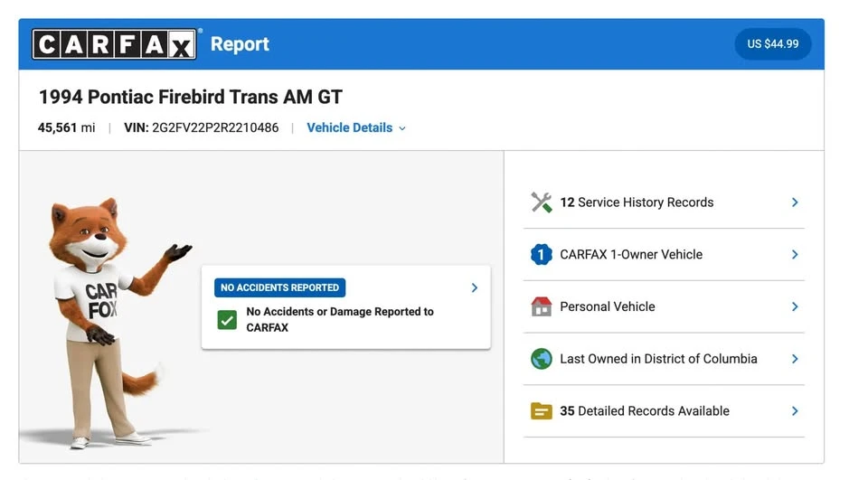This screenshot has width=868, height=480.
Task: Open chevron for CARFAX 1-Owner Vehicle
Action: tap(795, 255)
